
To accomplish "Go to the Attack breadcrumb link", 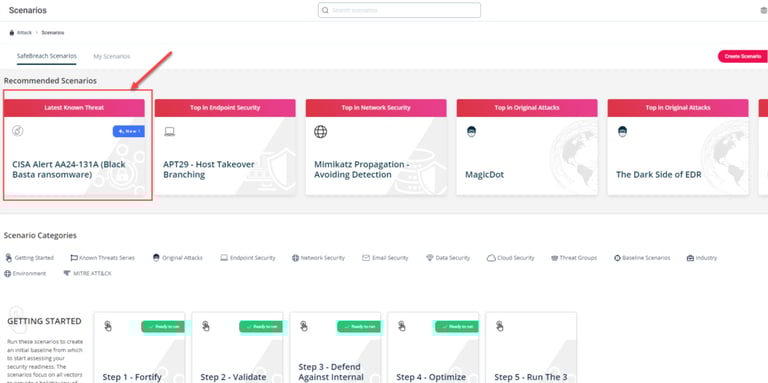I will click(24, 33).
